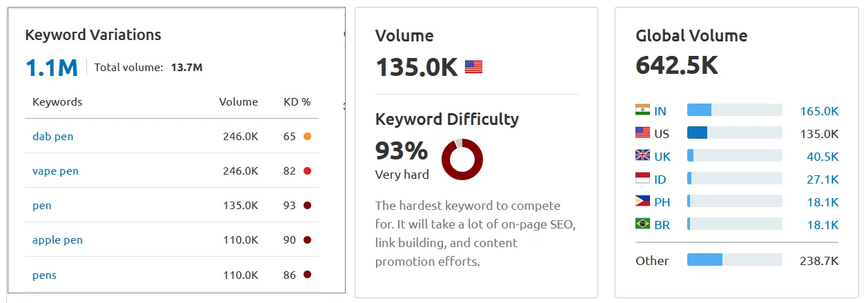Open the 'vape pen' keyword link
This screenshot has height=303, width=868.
(55, 171)
